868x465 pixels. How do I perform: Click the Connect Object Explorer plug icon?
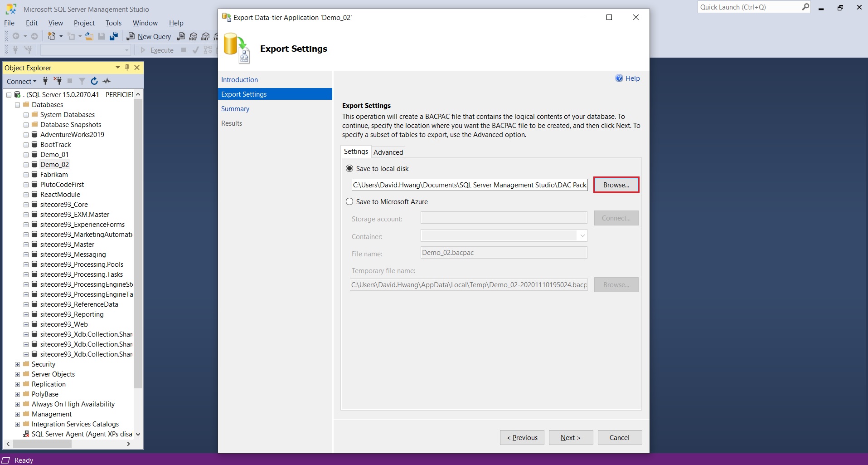click(x=45, y=81)
